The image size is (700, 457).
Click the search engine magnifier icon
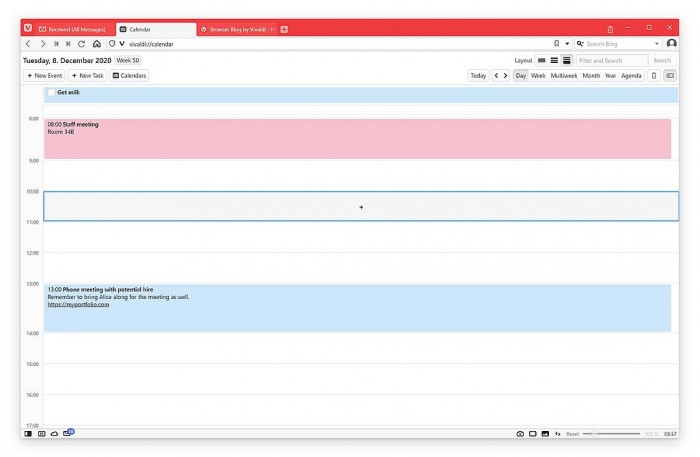[580, 44]
